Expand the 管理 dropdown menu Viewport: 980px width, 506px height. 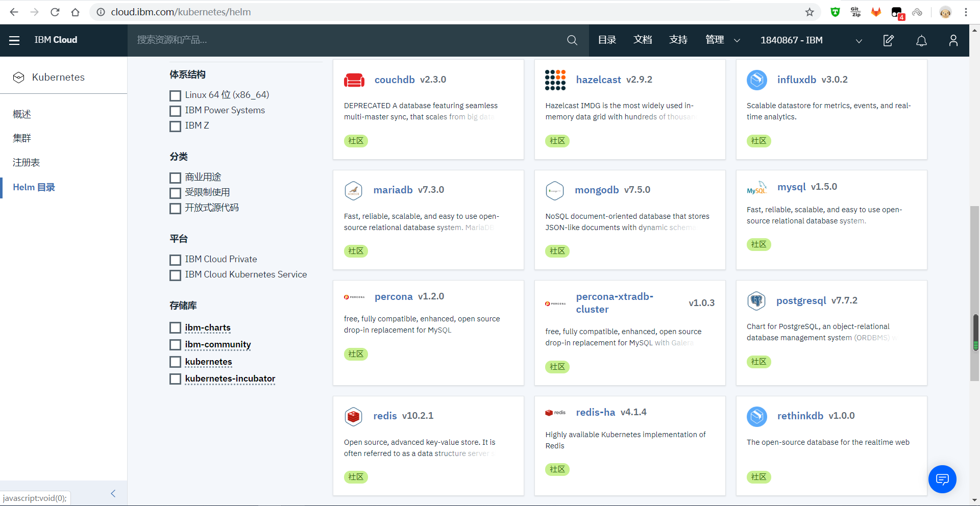722,40
